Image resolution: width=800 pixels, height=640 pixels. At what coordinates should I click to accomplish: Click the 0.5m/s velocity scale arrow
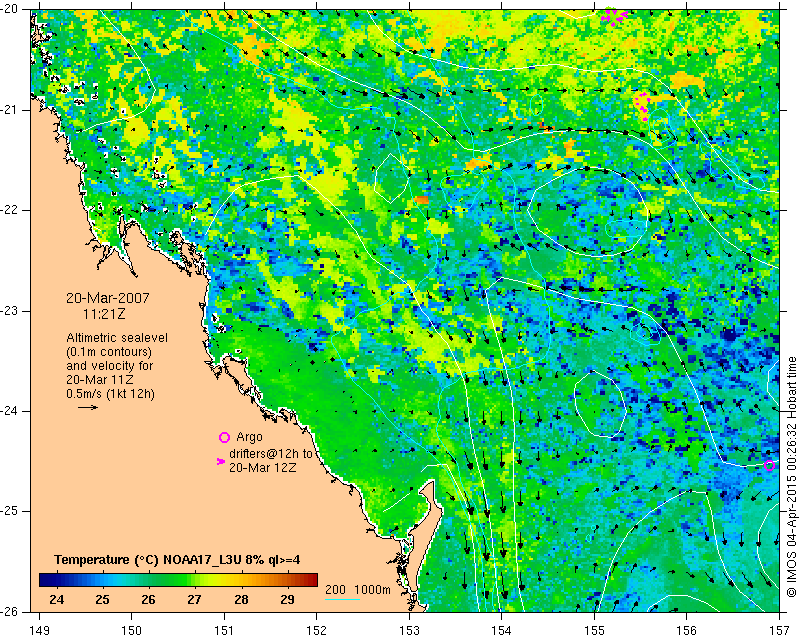pyautogui.click(x=88, y=407)
